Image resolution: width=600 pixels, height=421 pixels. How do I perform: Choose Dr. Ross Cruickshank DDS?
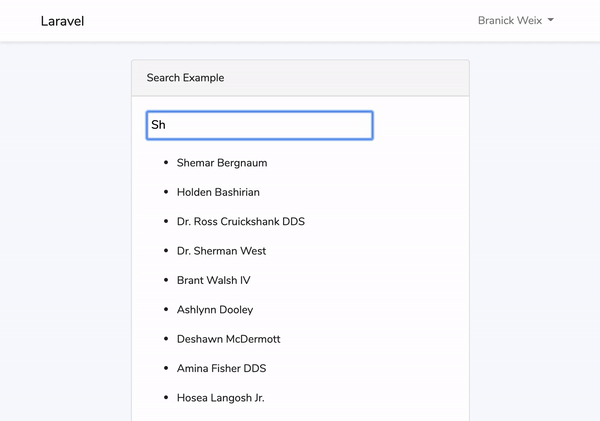pyautogui.click(x=240, y=222)
